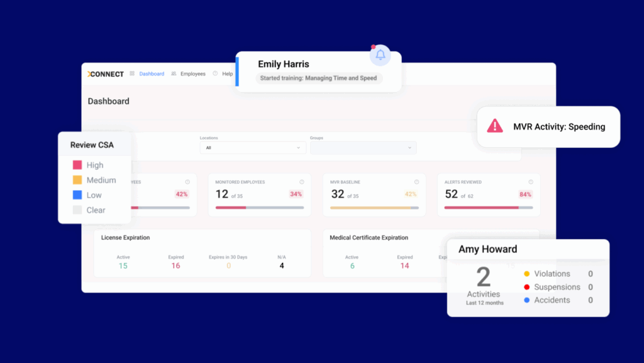Click the notification bell icon

[380, 55]
